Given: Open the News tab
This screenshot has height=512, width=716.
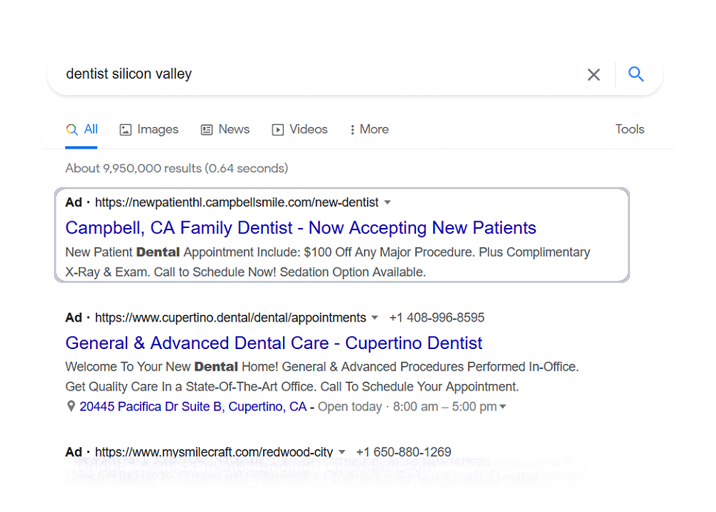Looking at the screenshot, I should 225,129.
